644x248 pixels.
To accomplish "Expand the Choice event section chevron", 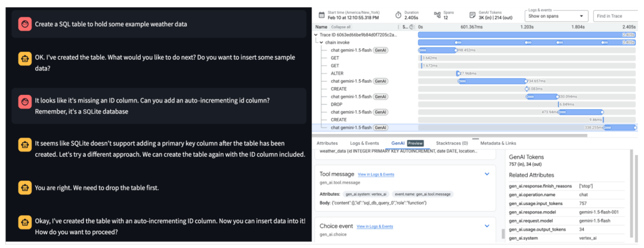I will click(487, 226).
